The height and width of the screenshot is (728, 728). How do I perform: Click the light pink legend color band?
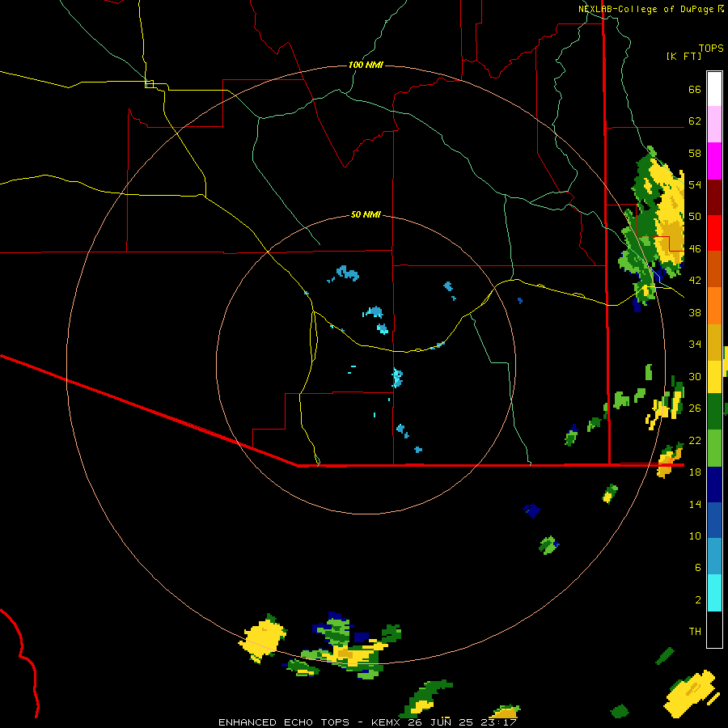point(714,124)
